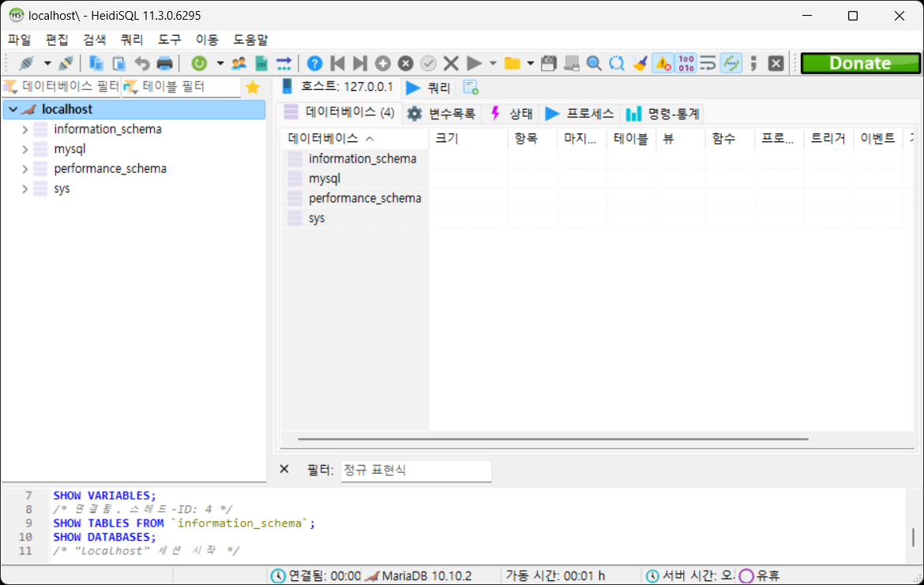The height and width of the screenshot is (585, 924).
Task: Switch to the 호스트: 127.0.0.1 tab
Action: pos(338,87)
